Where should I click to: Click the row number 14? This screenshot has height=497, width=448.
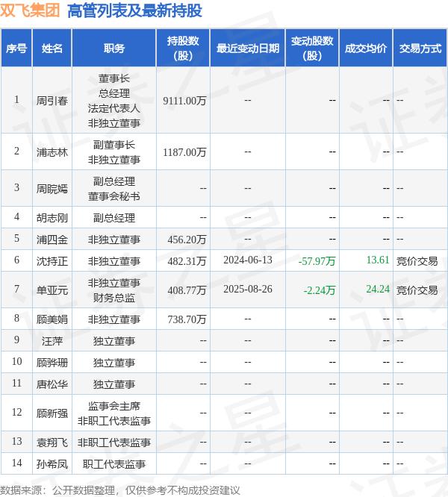17,463
